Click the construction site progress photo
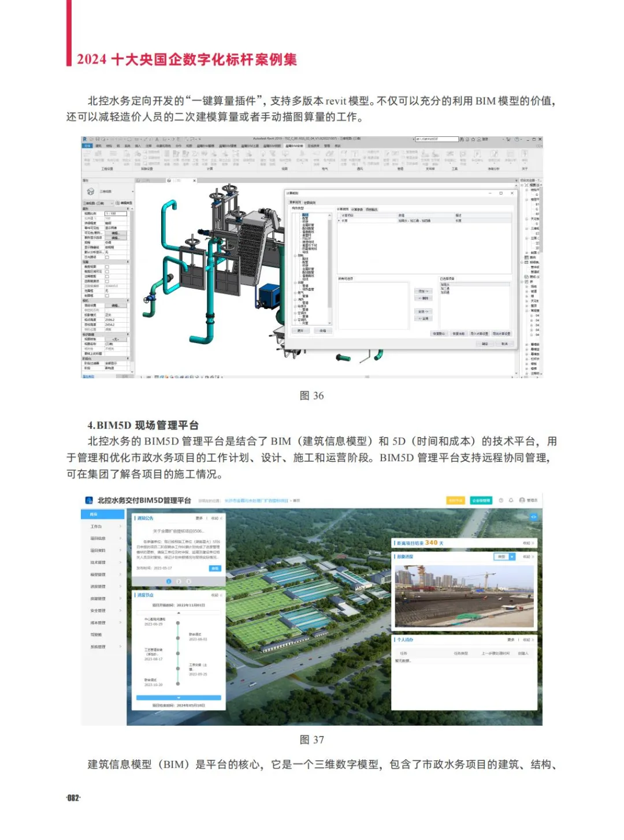 [x=464, y=596]
